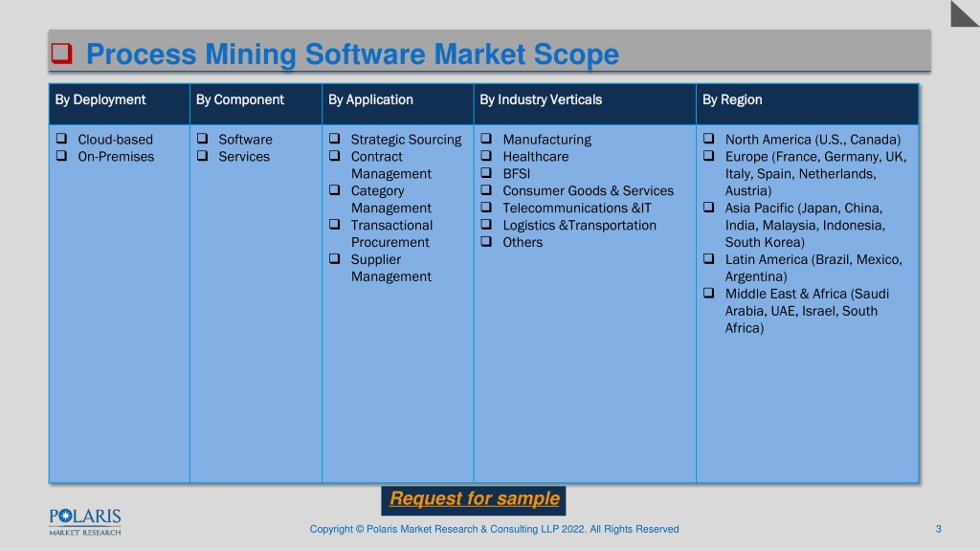The width and height of the screenshot is (980, 551).
Task: Click the By Industry Verticals column header
Action: 585,103
